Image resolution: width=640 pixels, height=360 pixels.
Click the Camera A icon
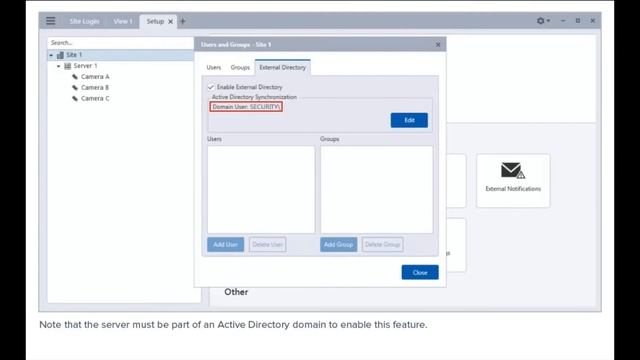pos(75,77)
